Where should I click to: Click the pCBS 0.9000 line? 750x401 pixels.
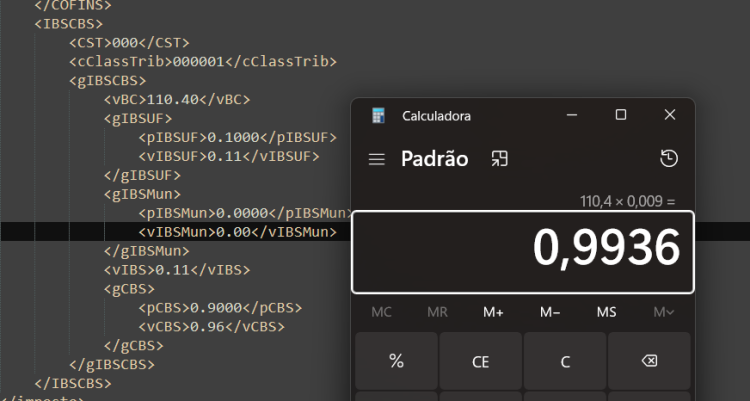221,308
